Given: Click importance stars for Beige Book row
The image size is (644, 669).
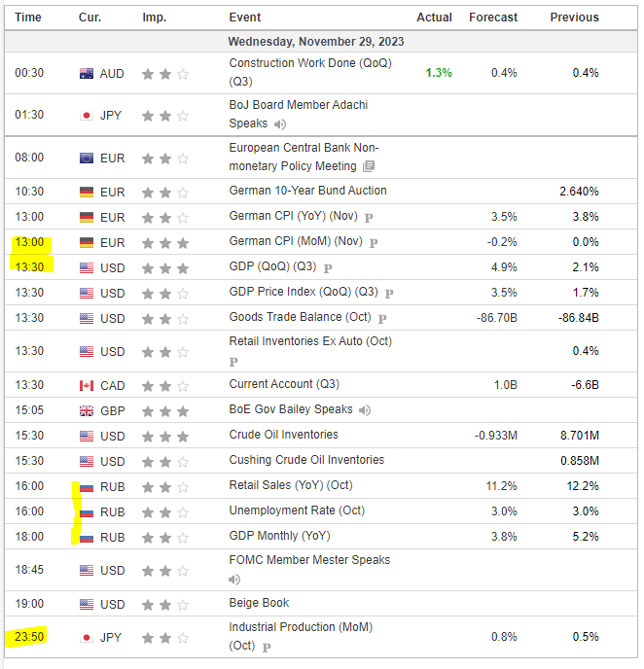Looking at the screenshot, I should click(x=164, y=605).
